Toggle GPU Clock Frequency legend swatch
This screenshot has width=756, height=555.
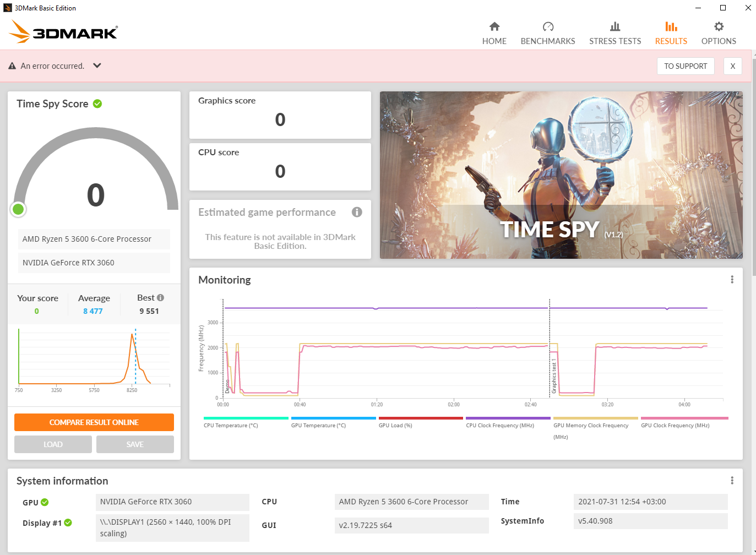(684, 418)
